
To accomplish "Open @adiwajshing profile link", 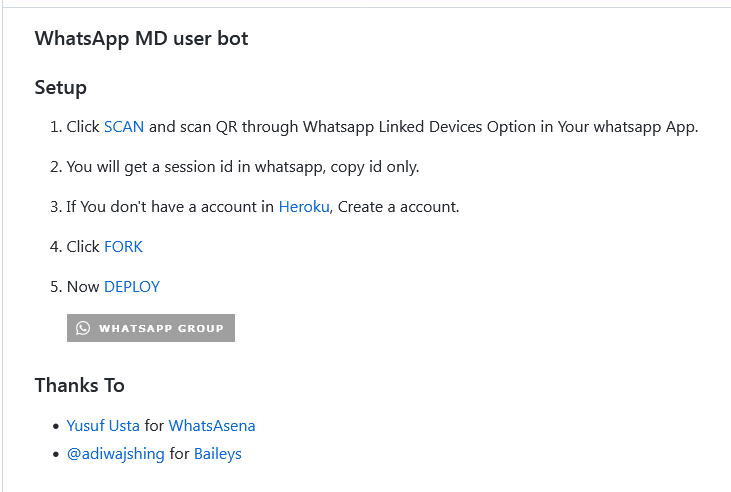I will pyautogui.click(x=116, y=454).
